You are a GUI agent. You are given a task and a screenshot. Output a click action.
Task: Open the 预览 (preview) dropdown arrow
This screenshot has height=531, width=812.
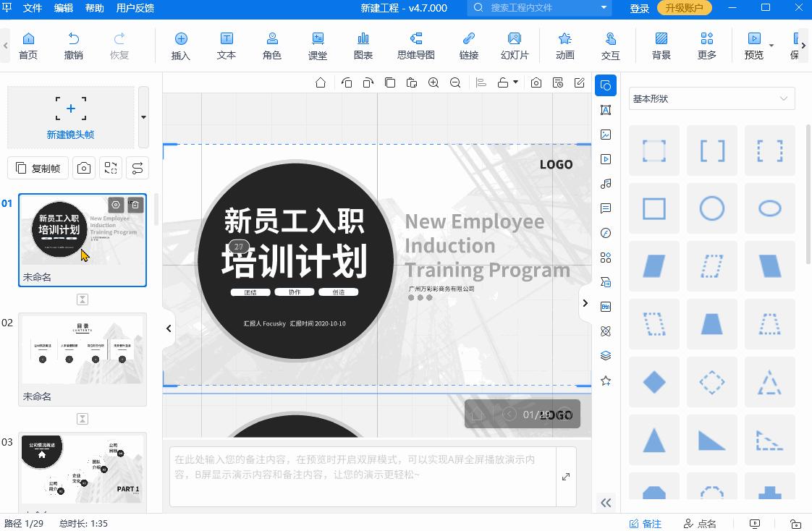pyautogui.click(x=770, y=45)
